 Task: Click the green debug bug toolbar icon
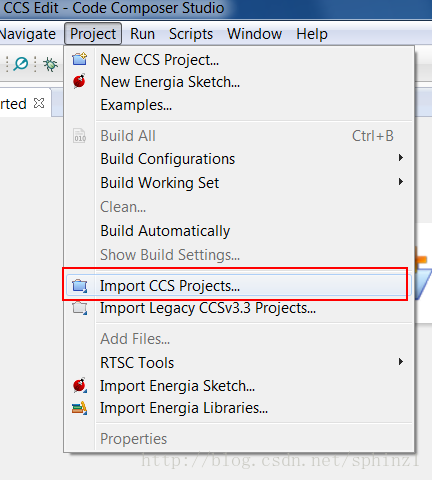pos(50,64)
